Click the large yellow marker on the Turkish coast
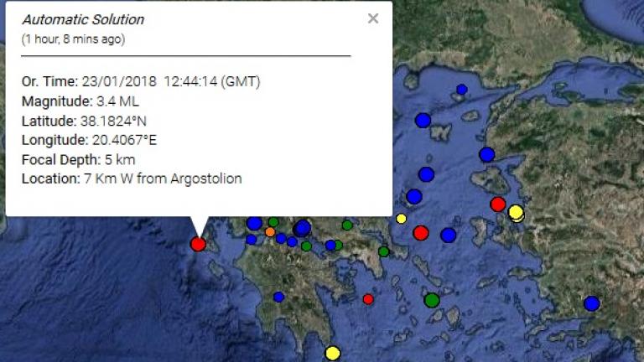Screen dimensions: 644x362 (x=516, y=212)
